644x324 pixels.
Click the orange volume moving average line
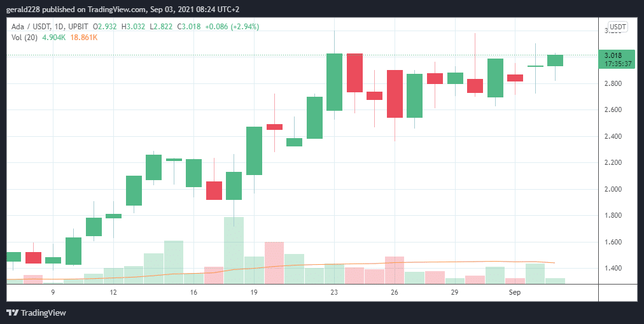coord(445,262)
